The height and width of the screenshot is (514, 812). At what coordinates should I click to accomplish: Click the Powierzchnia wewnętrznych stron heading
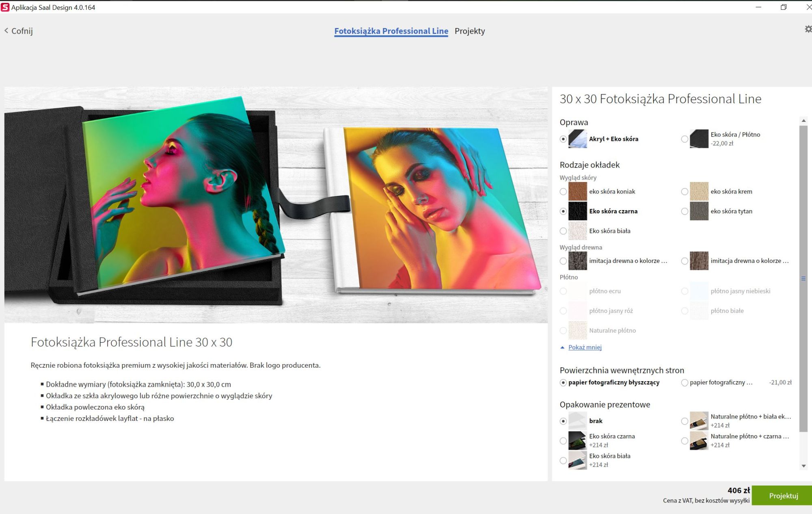coord(622,370)
